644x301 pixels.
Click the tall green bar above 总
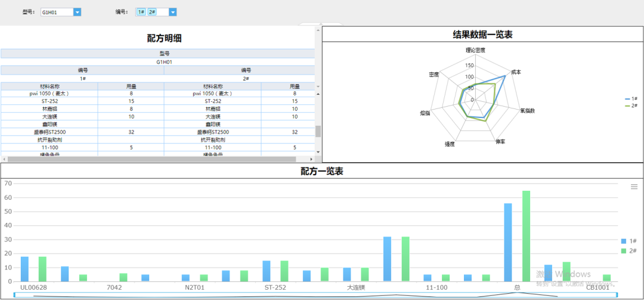click(x=526, y=236)
